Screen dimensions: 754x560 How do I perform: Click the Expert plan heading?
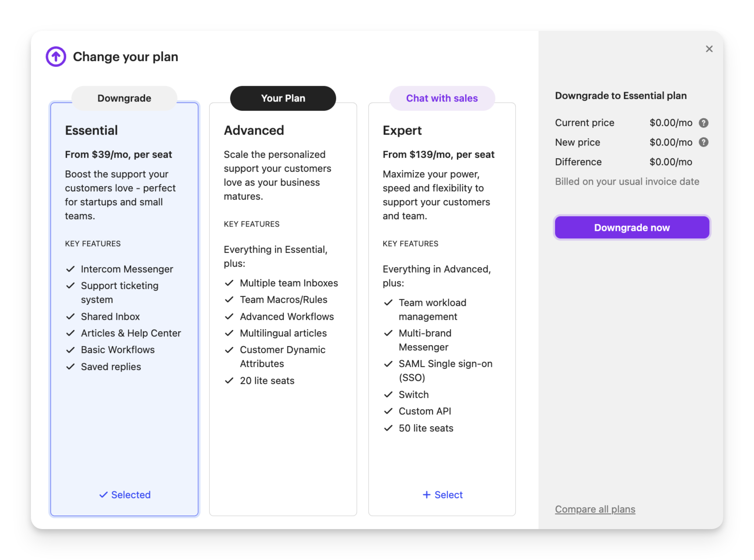(402, 130)
